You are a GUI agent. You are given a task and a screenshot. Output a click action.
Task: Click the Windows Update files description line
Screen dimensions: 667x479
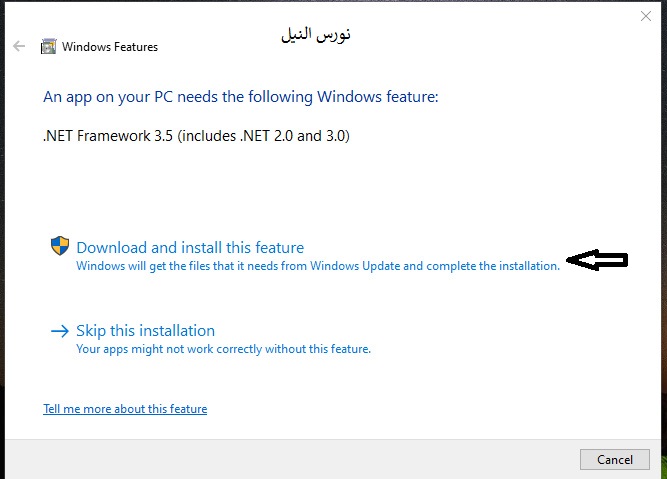click(318, 266)
